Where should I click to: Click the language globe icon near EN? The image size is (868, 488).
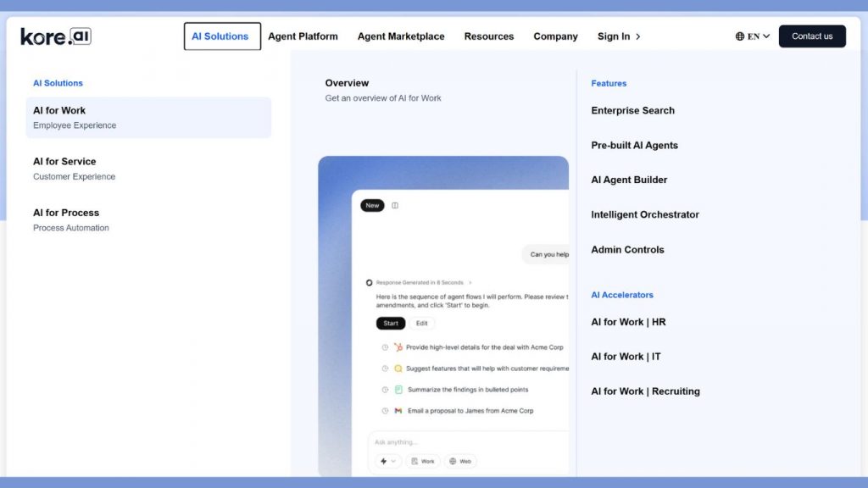coord(741,36)
